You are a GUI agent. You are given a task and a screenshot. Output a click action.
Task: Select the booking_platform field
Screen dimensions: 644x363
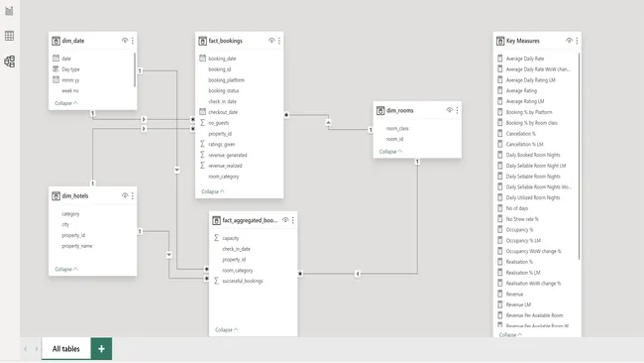coord(226,80)
